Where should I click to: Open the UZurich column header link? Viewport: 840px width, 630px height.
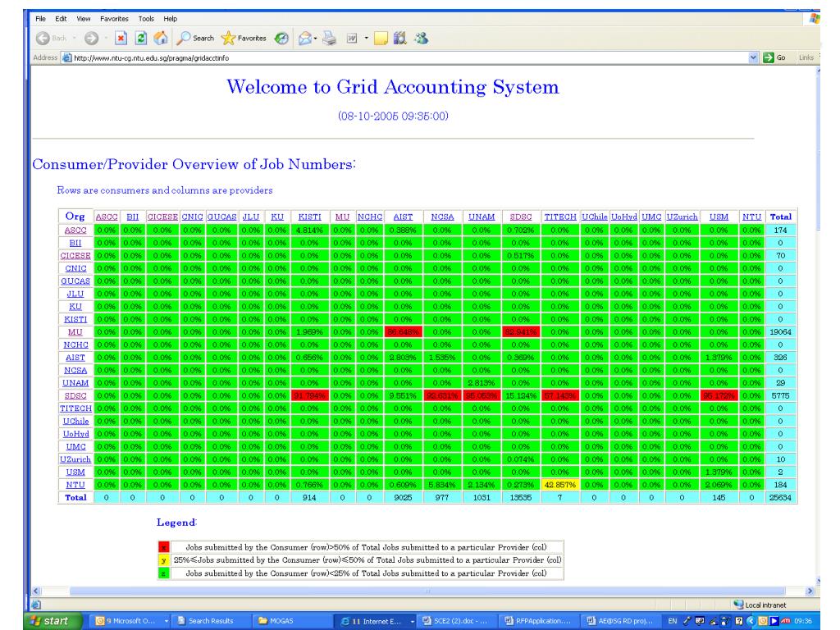coord(682,217)
